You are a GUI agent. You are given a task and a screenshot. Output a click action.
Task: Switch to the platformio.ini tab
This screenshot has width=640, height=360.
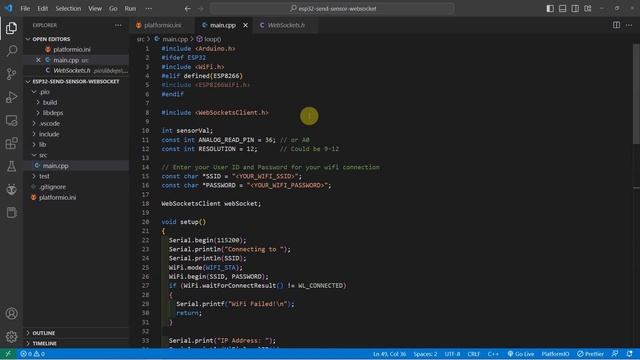[x=162, y=25]
